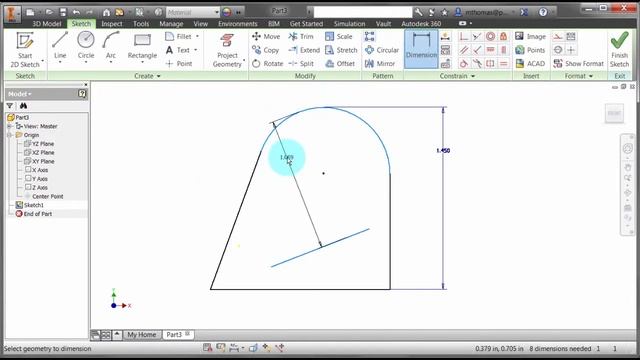This screenshot has height=360, width=640.
Task: Switch to My Home document tab
Action: click(141, 335)
